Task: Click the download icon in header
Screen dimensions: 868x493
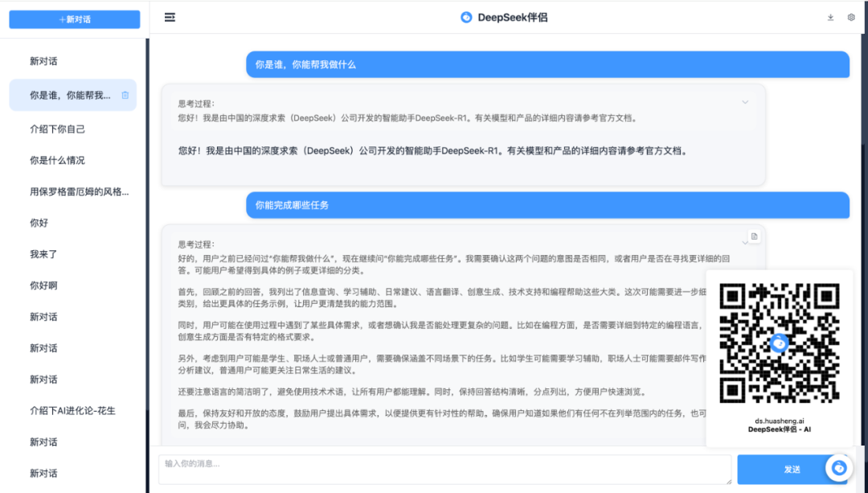Action: coord(830,17)
